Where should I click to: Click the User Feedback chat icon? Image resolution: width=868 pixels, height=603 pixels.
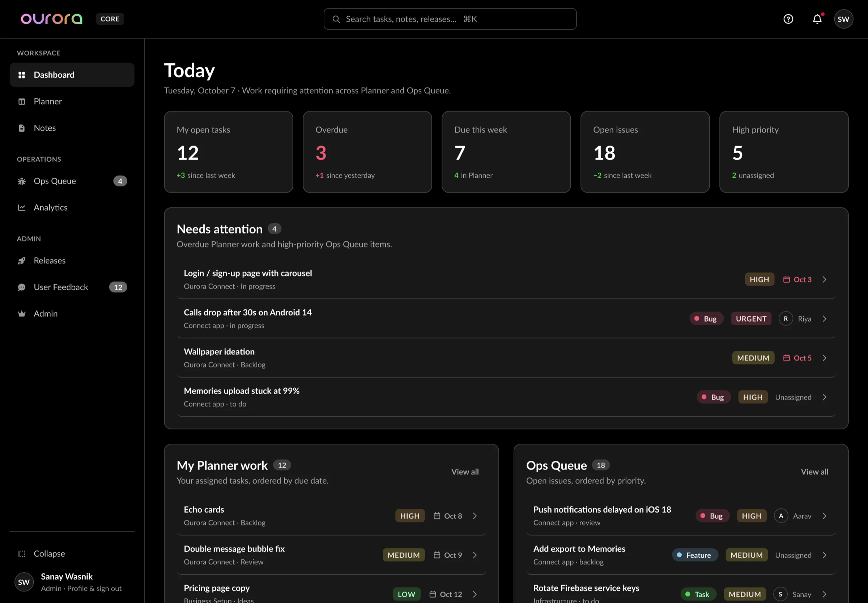pyautogui.click(x=22, y=287)
